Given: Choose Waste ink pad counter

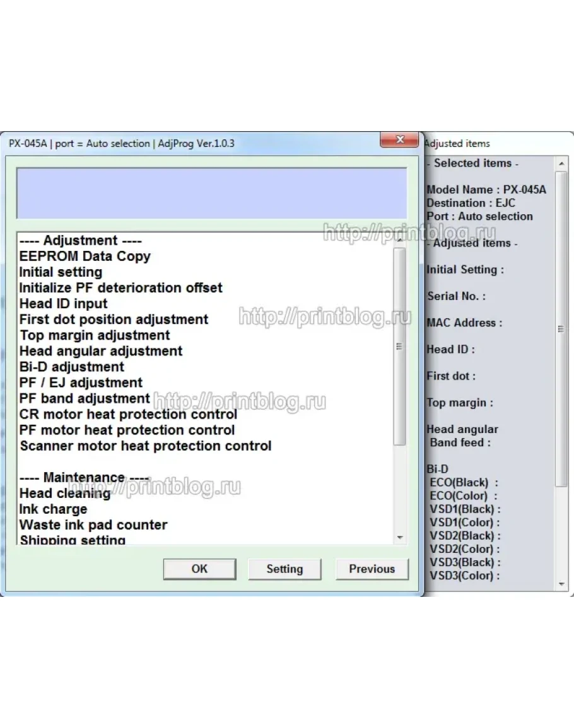Looking at the screenshot, I should (x=93, y=525).
